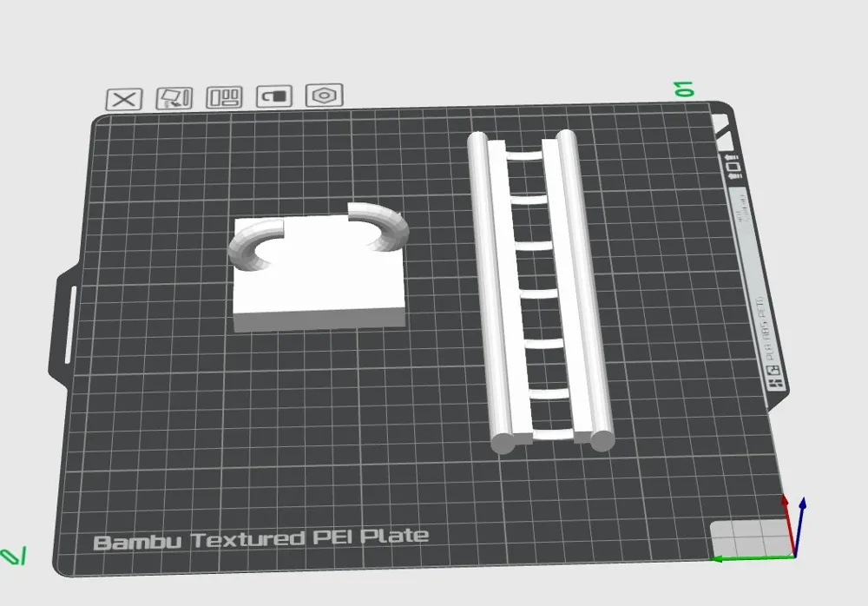This screenshot has width=868, height=606.
Task: Click the auto-orient plate icon
Action: (174, 98)
